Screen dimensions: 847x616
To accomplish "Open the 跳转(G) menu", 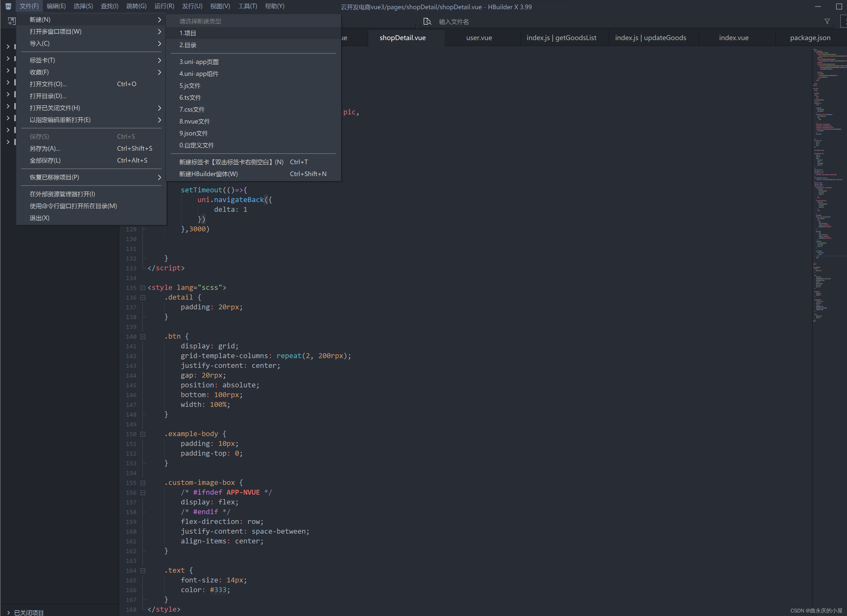I will pos(136,6).
